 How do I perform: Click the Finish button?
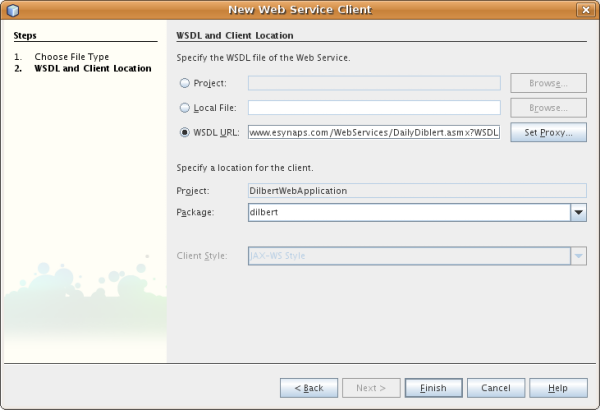coord(433,388)
